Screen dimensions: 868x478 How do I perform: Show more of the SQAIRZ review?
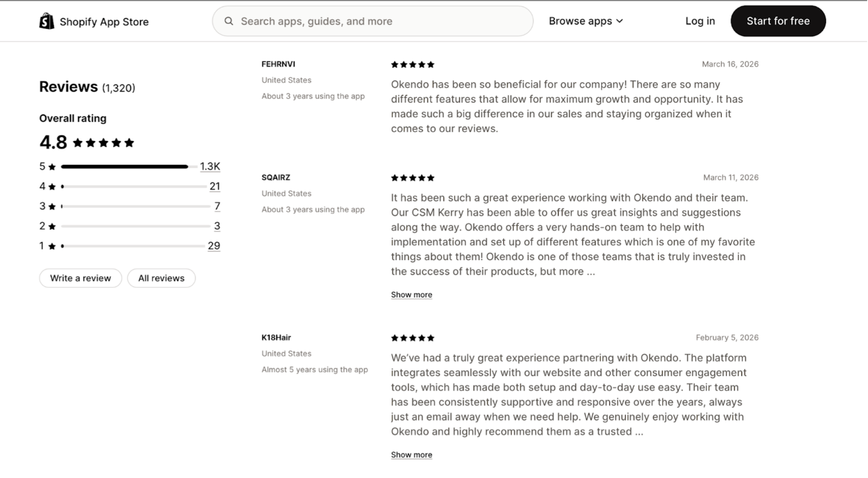click(x=411, y=295)
